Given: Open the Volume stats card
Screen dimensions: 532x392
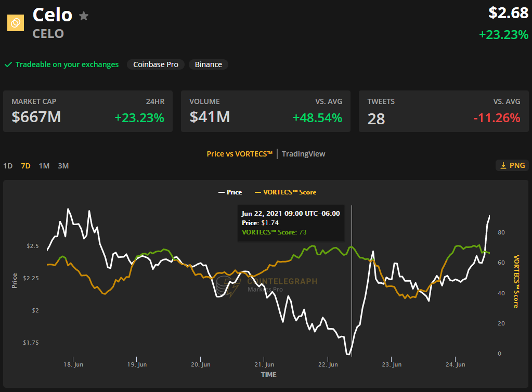Looking at the screenshot, I should [266, 111].
